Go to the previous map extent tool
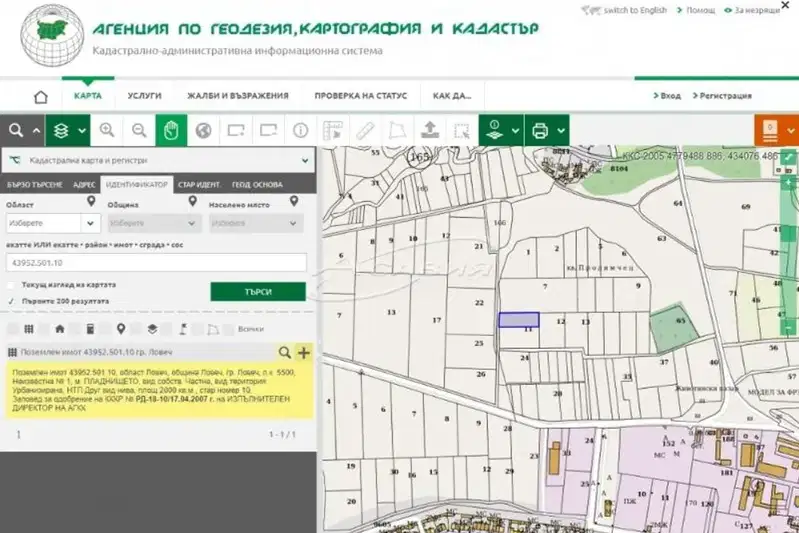This screenshot has height=533, width=799. tap(235, 130)
